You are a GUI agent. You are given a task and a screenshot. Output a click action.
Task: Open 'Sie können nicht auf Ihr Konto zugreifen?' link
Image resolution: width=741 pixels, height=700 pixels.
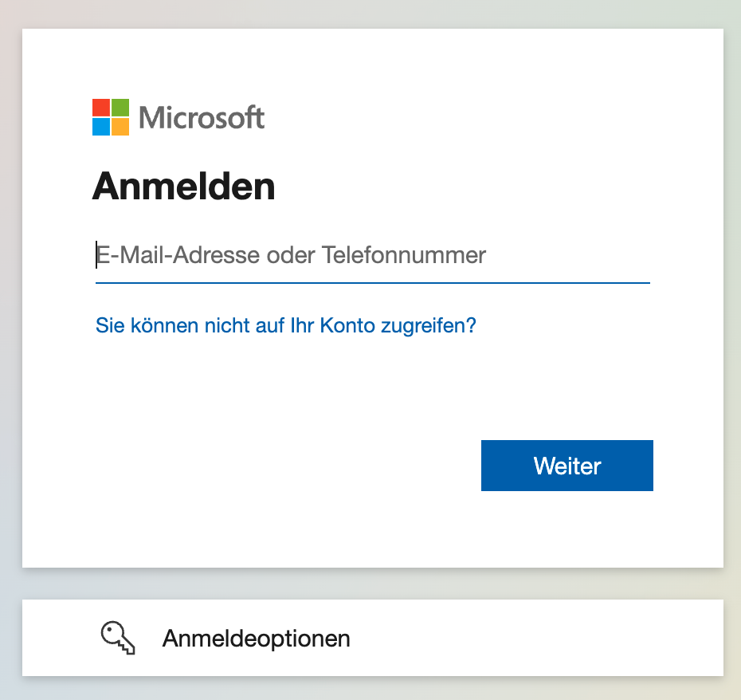pyautogui.click(x=286, y=325)
